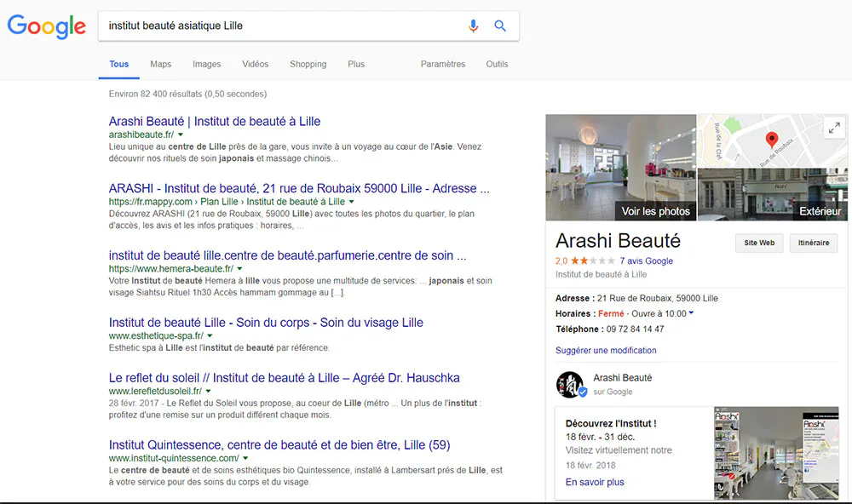Open dropdown arrow next to hemera-beaute.fr
Viewport: 852px width, 504px height.
point(239,269)
